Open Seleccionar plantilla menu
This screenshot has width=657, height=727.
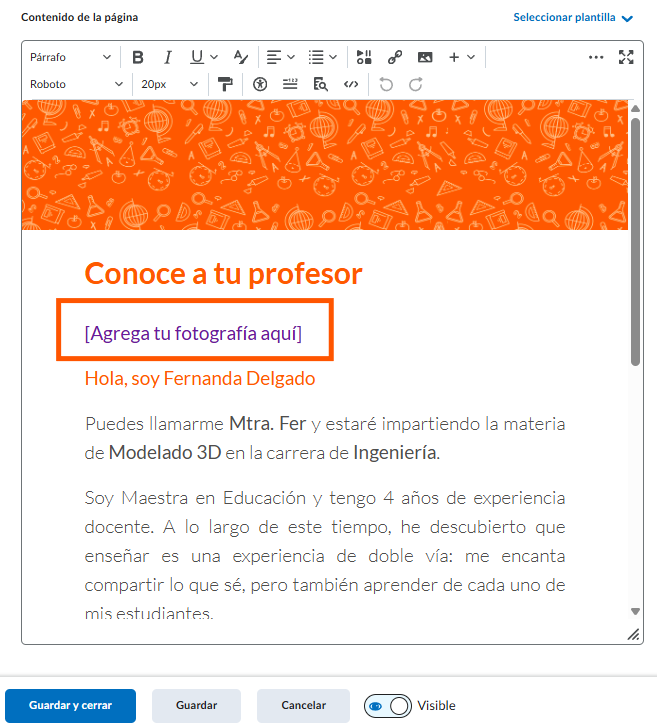[x=573, y=18]
